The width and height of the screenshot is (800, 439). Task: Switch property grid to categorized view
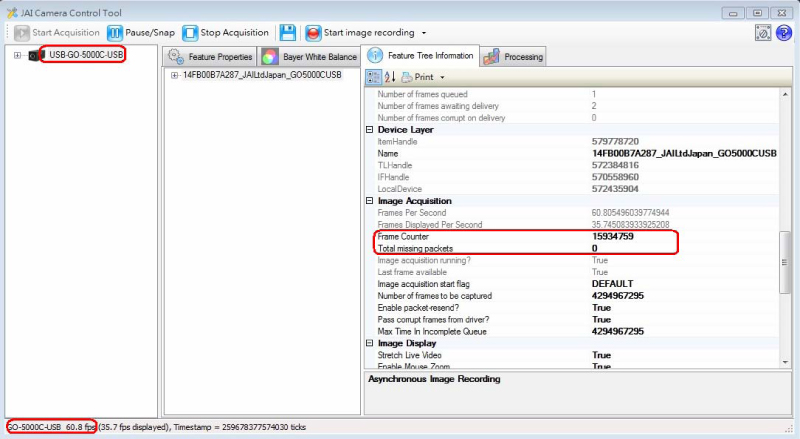(x=373, y=77)
